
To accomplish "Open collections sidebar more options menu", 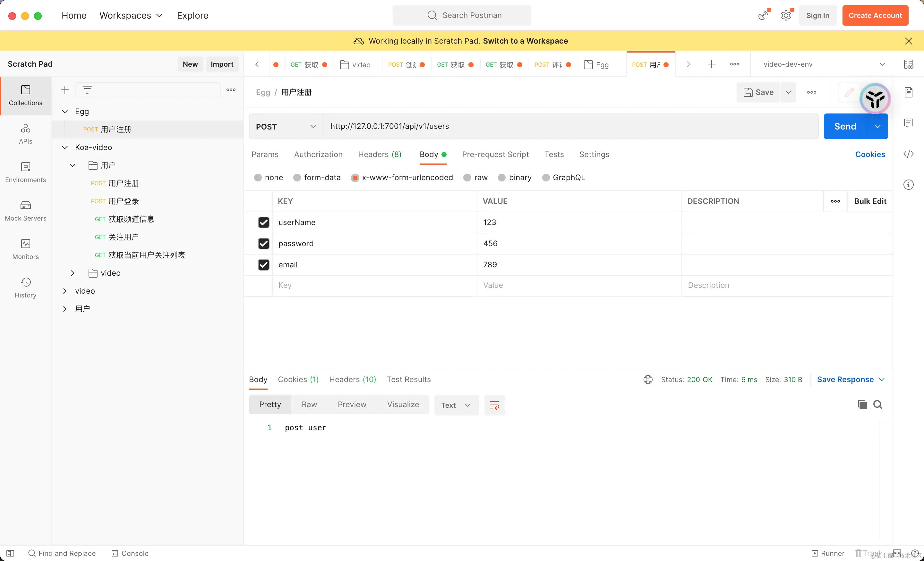I will (231, 89).
